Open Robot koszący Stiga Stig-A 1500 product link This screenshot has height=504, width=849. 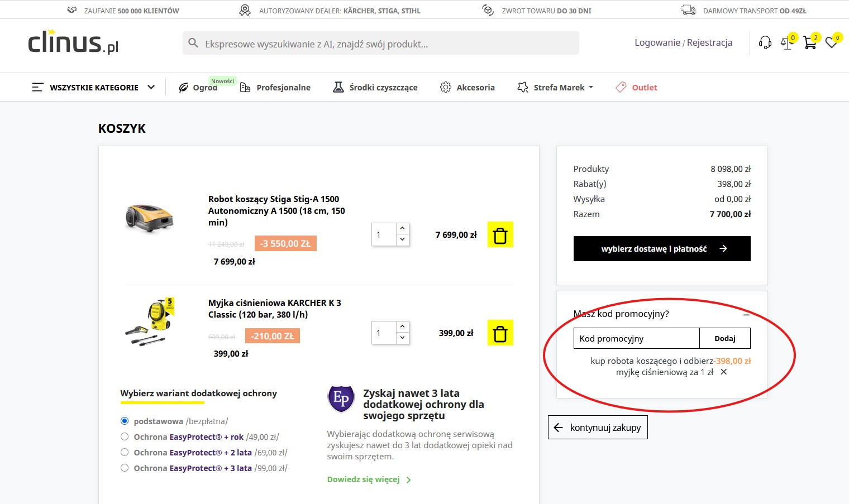pos(276,210)
